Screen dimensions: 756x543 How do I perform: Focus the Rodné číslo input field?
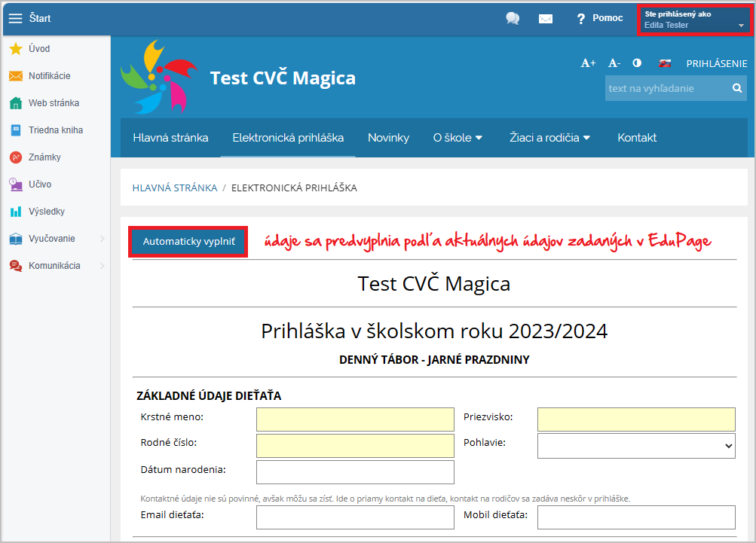(355, 446)
